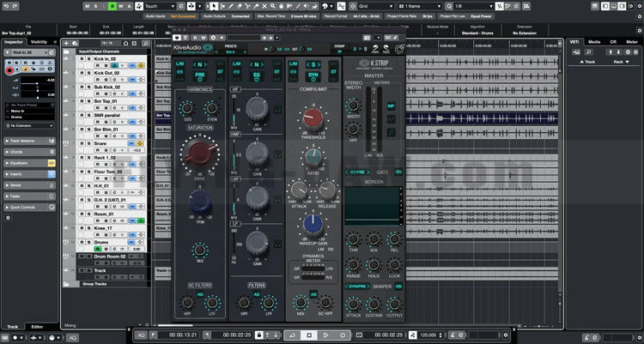This screenshot has height=344, width=644.
Task: Toggle the Write W automation button in toolbar
Action: 120,6
